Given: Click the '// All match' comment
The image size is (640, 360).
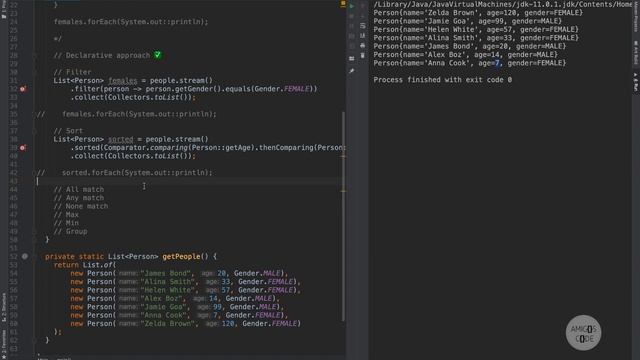Looking at the screenshot, I should (79, 189).
